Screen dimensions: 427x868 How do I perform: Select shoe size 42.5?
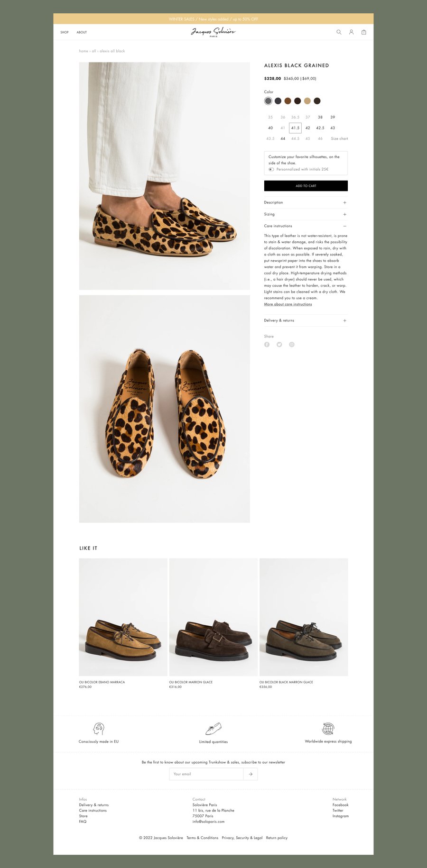[320, 128]
